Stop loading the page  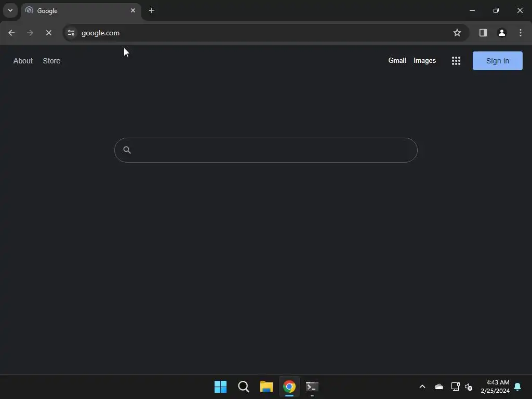coord(48,33)
